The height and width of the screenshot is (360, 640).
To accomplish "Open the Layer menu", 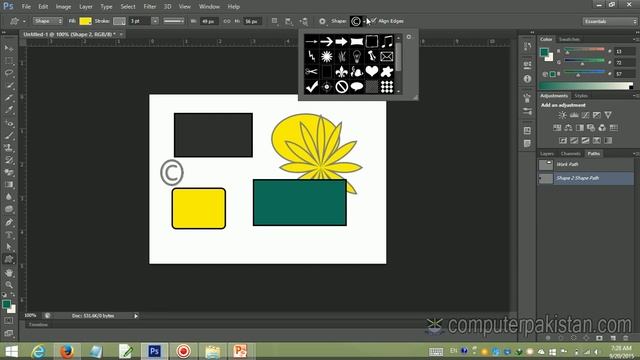I will pyautogui.click(x=85, y=7).
